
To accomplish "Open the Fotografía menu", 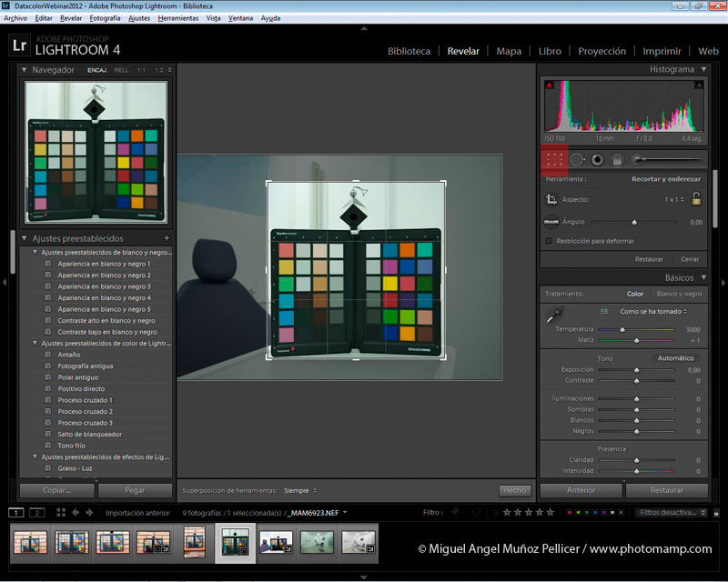I will coord(105,18).
